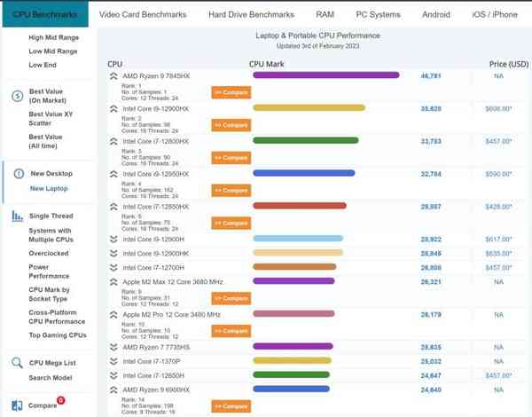Click the magnifier icon beside CPU Mega List
Image resolution: width=532 pixels, height=417 pixels.
[x=18, y=362]
